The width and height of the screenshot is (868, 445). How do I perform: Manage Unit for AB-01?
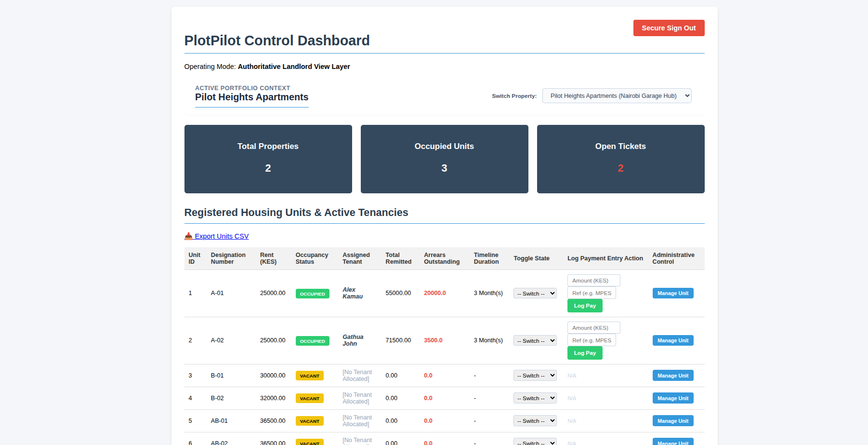pyautogui.click(x=673, y=421)
